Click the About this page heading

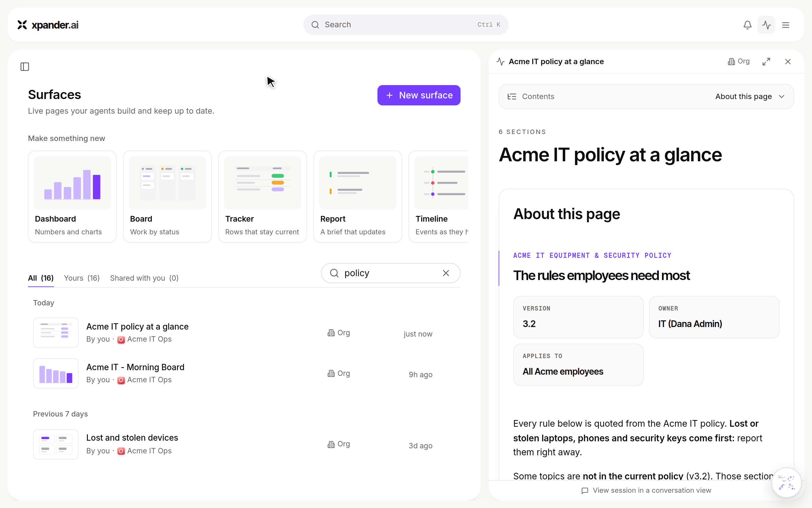[566, 214]
